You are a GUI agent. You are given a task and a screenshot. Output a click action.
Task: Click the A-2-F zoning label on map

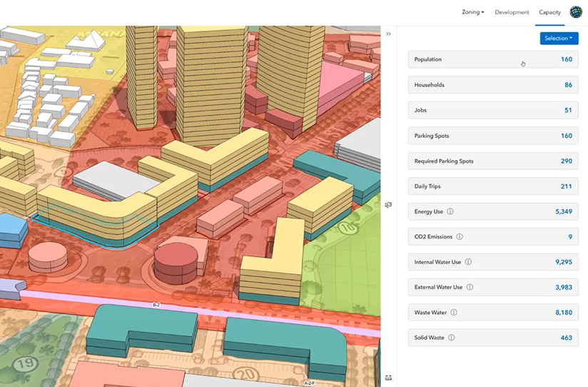pyautogui.click(x=310, y=383)
